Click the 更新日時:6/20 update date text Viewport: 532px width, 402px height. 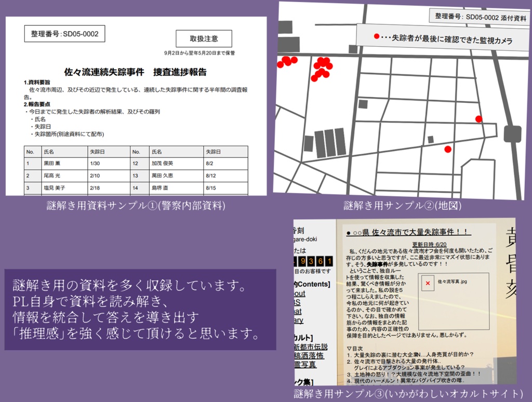429,244
